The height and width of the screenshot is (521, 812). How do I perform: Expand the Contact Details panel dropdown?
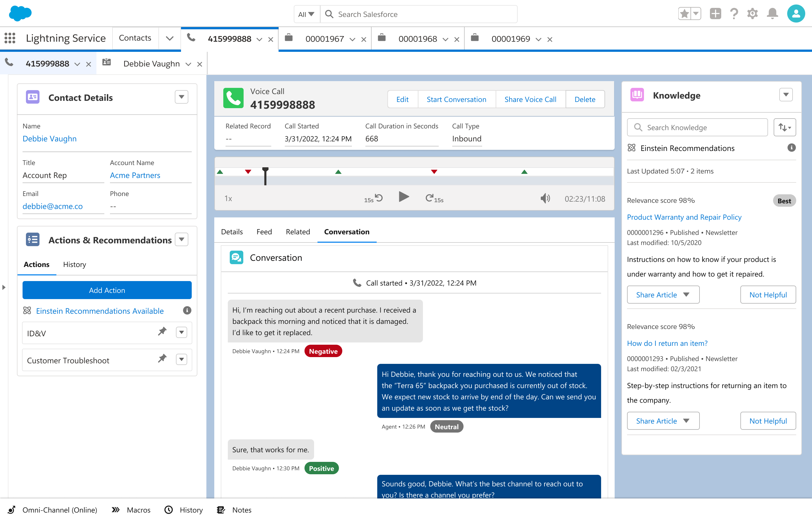click(x=182, y=96)
